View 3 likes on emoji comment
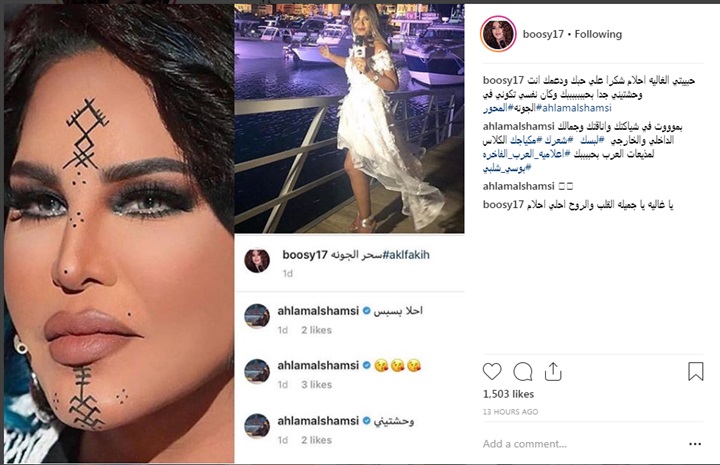This screenshot has width=720, height=465. [x=316, y=385]
